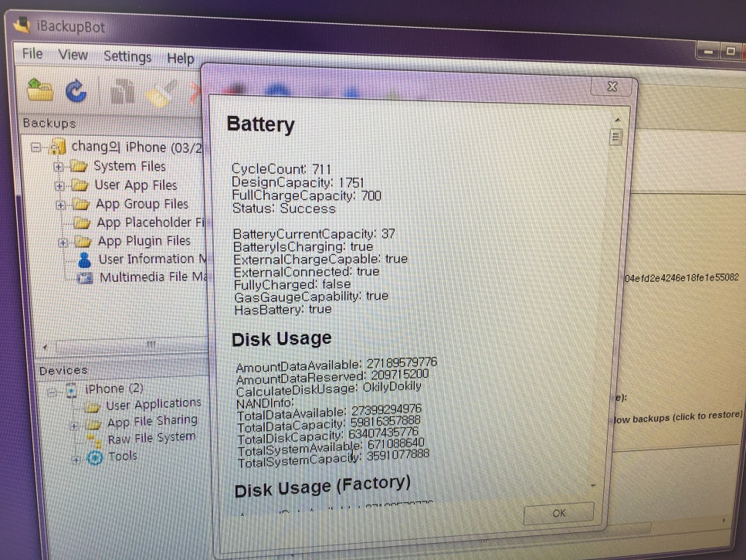Screen dimensions: 746x560
Task: Click OK in the Battery info dialog
Action: pos(559,513)
